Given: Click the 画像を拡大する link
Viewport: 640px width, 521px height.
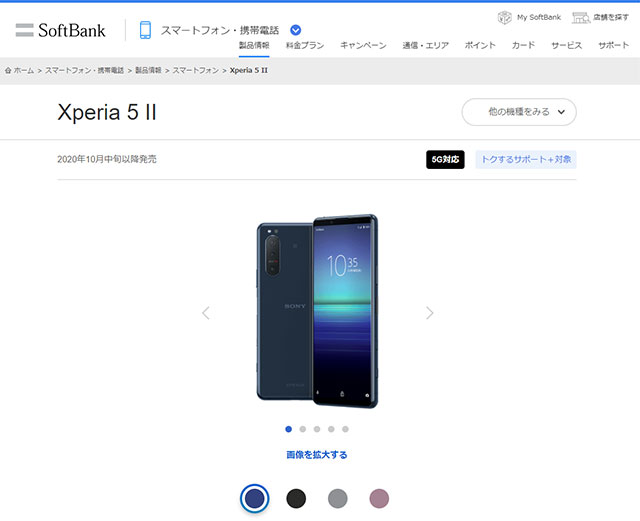Looking at the screenshot, I should (x=317, y=455).
